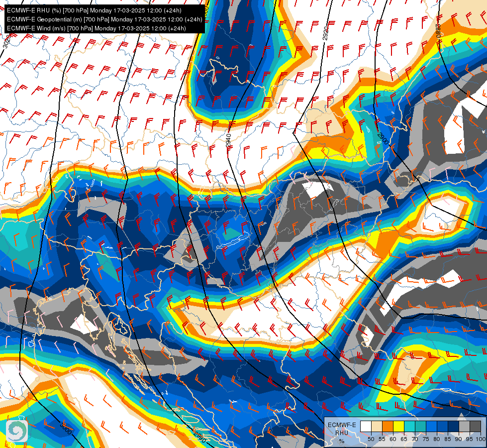Click the upside-down 2880 contour label
This screenshot has width=487, height=448.
(438, 30)
